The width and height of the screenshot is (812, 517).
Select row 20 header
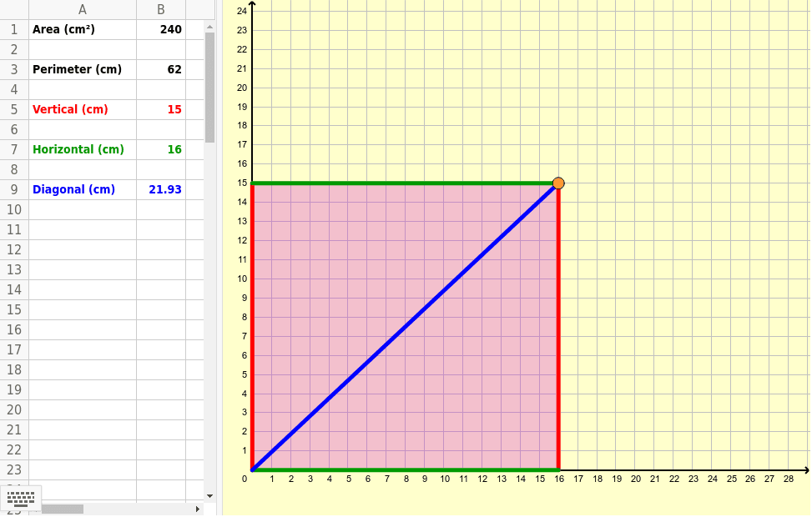pos(14,410)
